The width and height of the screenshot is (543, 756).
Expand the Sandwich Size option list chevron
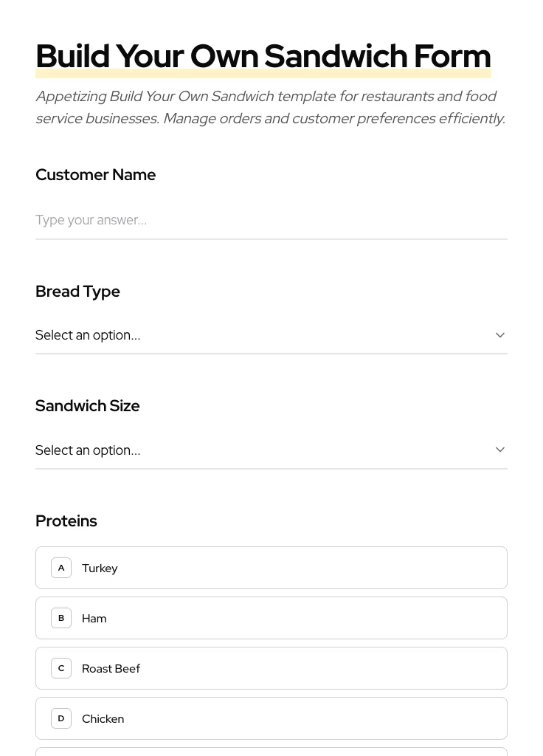(500, 449)
